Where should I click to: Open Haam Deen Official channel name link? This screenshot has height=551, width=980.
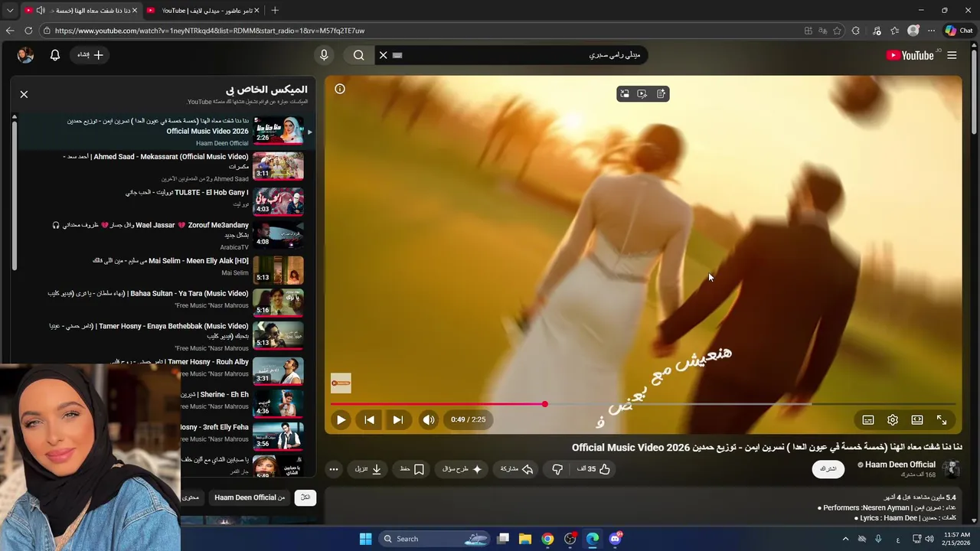900,465
